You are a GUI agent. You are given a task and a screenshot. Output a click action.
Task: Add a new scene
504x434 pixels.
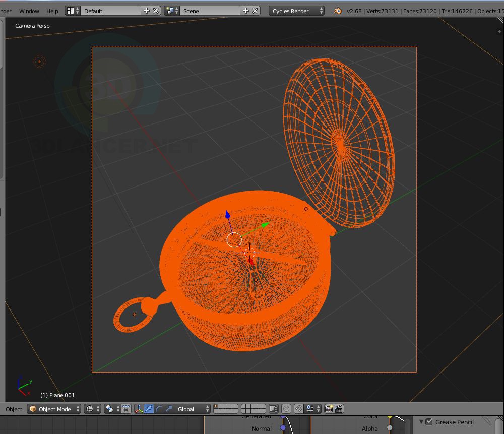[x=245, y=11]
